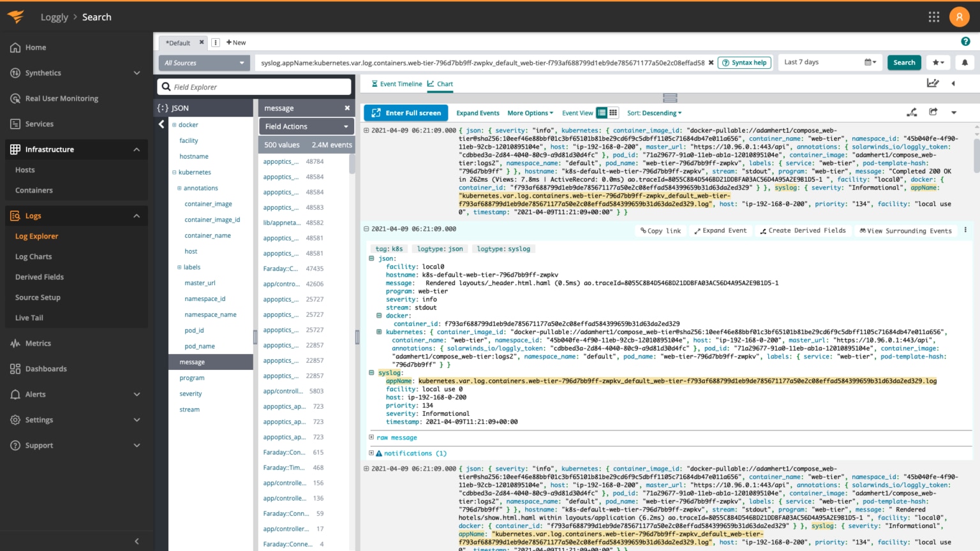Open the Field Actions dropdown
Screen dimensions: 980x551
[306, 126]
